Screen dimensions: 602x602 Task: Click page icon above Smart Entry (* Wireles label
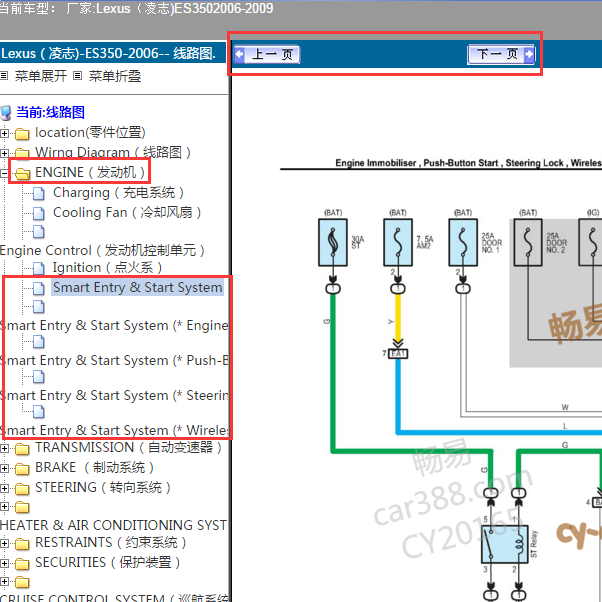(x=38, y=412)
